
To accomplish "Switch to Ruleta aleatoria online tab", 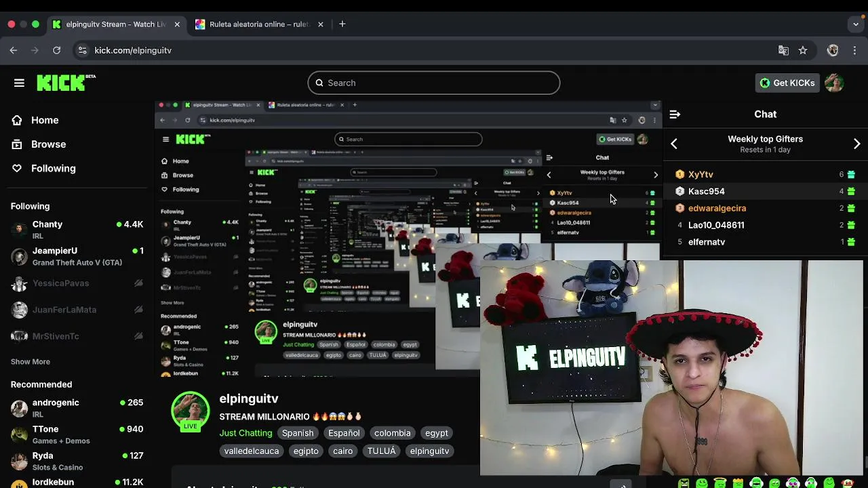I will tap(259, 24).
